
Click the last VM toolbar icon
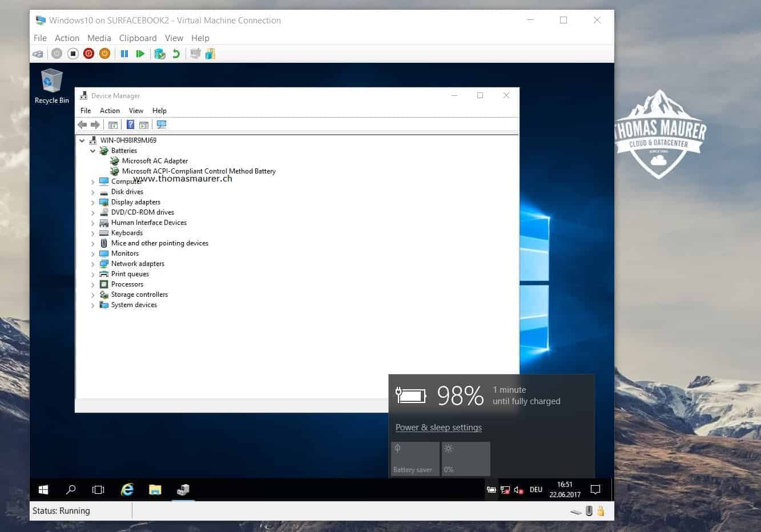pyautogui.click(x=210, y=54)
